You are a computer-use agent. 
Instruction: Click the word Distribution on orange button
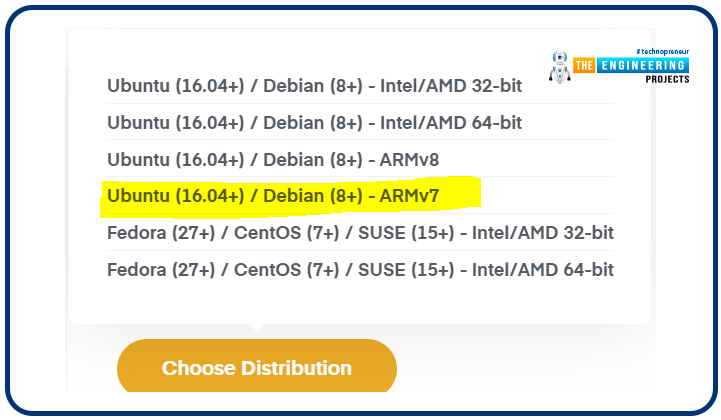(297, 368)
